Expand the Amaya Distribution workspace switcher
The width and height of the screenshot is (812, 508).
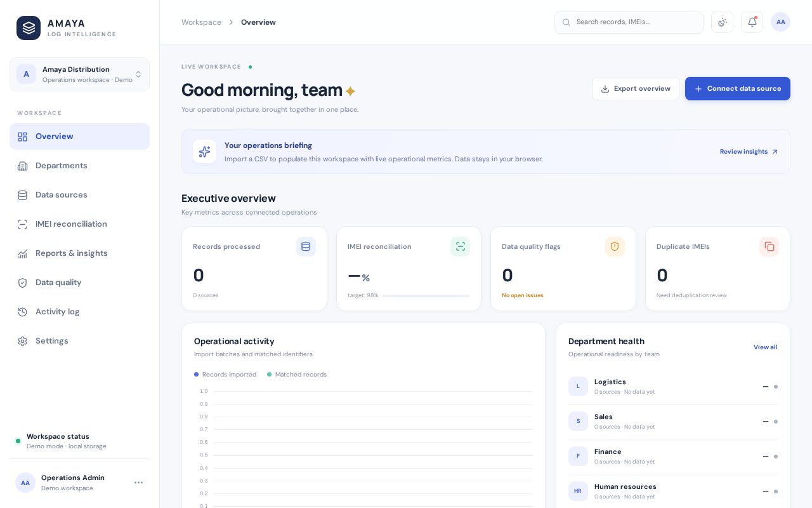(x=79, y=74)
